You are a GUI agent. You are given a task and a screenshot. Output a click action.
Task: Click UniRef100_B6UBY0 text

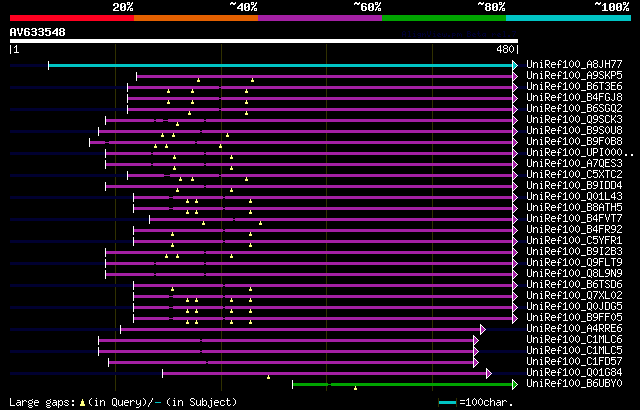pyautogui.click(x=574, y=384)
